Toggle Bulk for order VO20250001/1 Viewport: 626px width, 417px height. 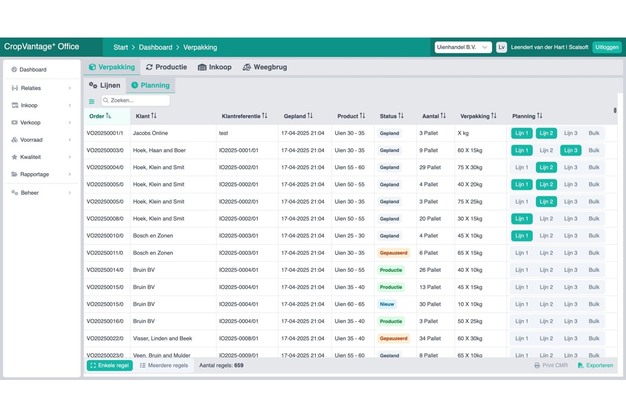point(594,133)
